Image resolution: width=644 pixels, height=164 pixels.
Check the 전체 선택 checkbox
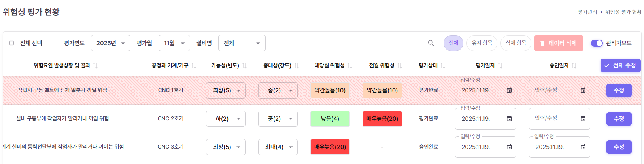point(11,43)
